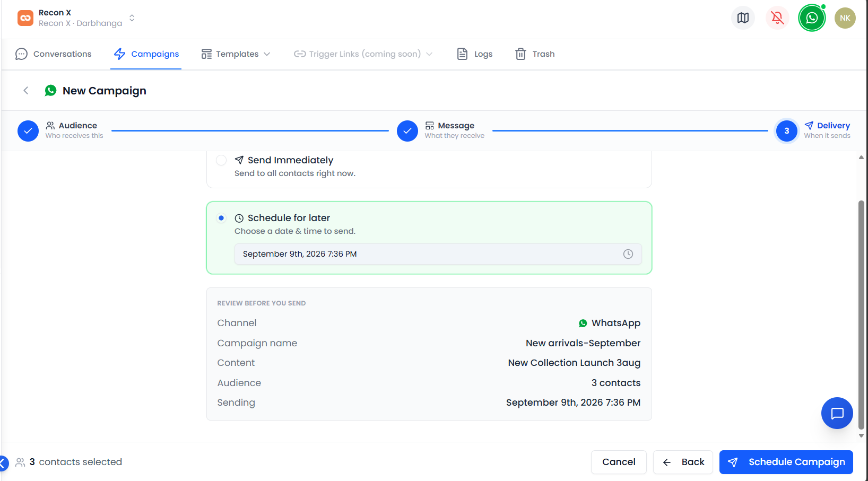The height and width of the screenshot is (481, 868).
Task: Select the Schedule for later radio button
Action: point(221,218)
